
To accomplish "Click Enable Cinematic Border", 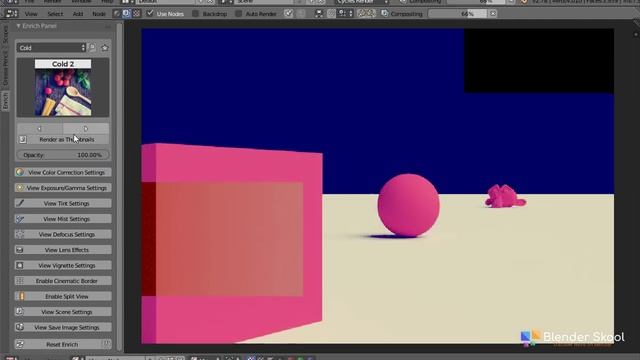I will pyautogui.click(x=63, y=281).
